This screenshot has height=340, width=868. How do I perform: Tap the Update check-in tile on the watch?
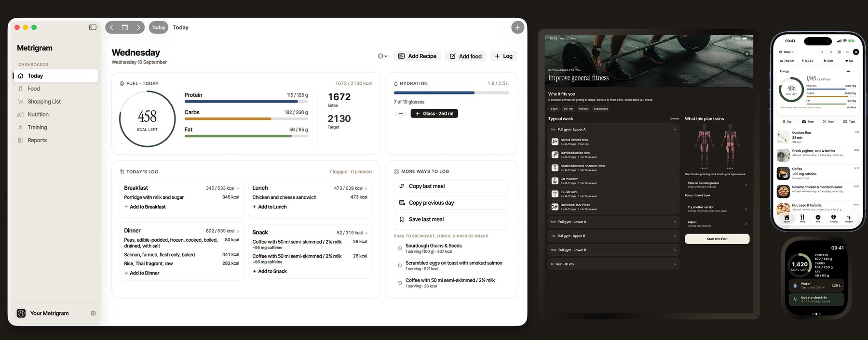(816, 299)
